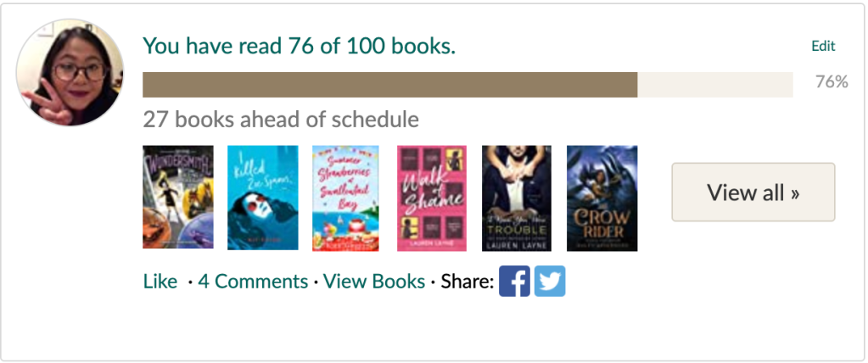This screenshot has width=868, height=363.
Task: Click the View all button
Action: click(x=753, y=193)
